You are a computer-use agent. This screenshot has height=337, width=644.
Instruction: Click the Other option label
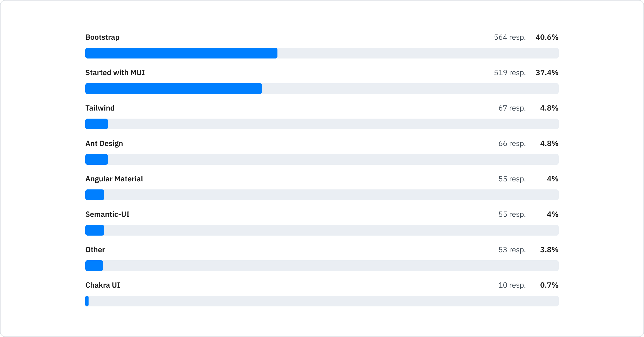click(x=95, y=250)
